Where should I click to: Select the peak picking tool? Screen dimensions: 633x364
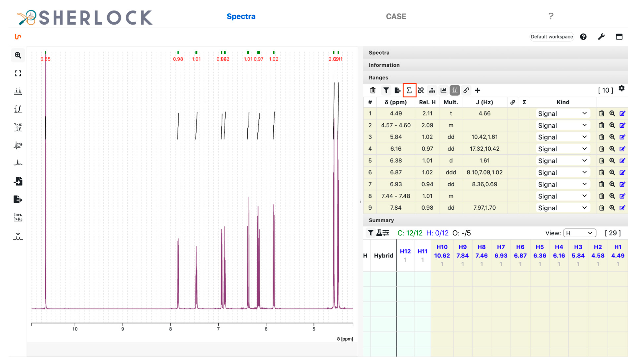coord(18,91)
